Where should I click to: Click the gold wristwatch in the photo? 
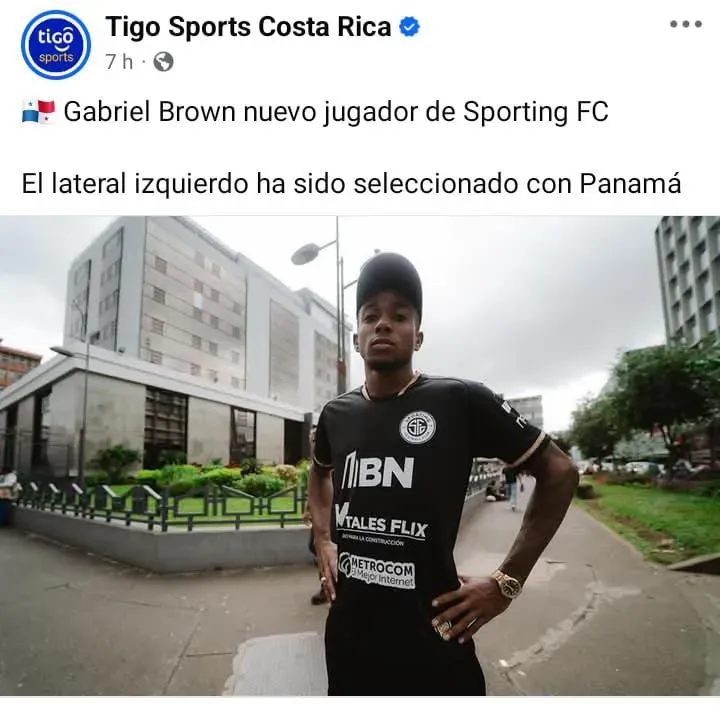pyautogui.click(x=506, y=584)
